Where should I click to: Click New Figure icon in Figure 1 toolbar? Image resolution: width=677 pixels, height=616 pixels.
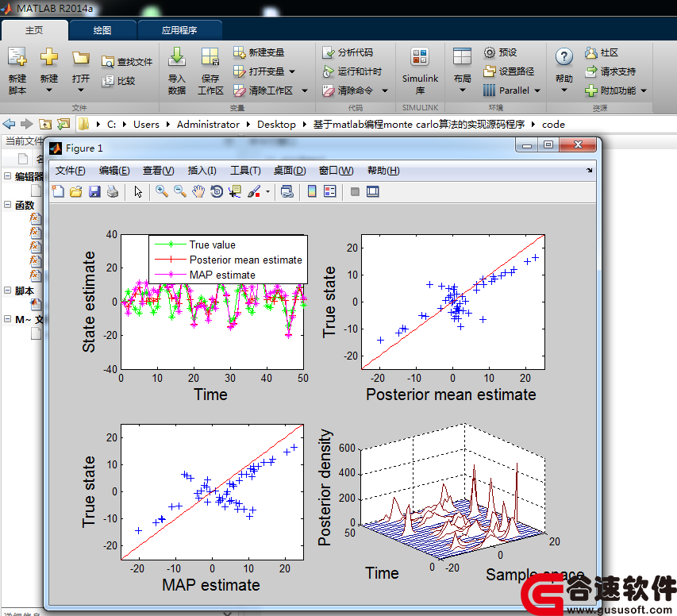coord(58,191)
